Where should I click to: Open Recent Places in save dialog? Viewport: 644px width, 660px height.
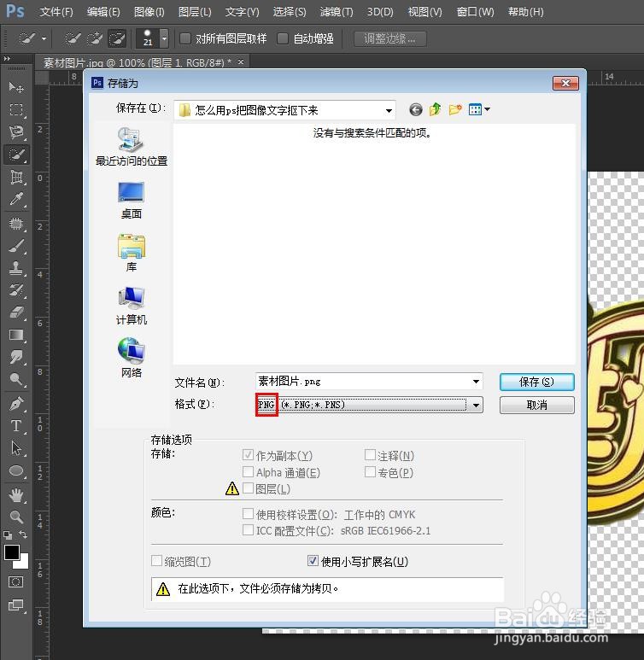pyautogui.click(x=132, y=146)
